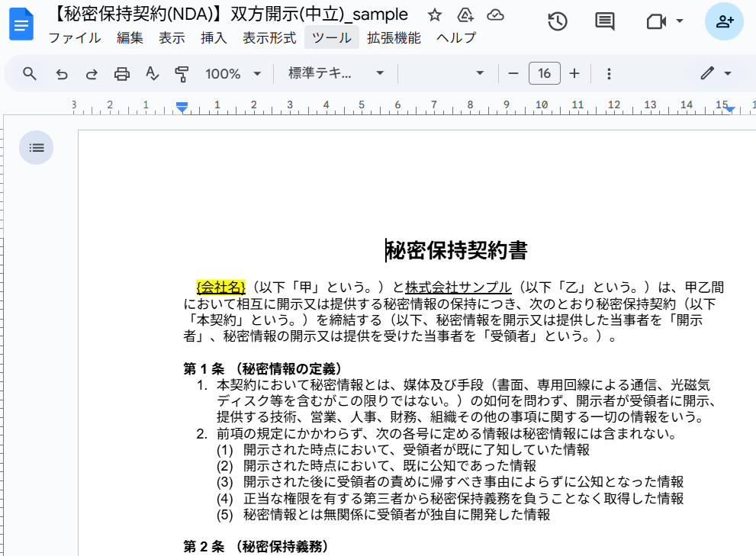Viewport: 756px width, 556px height.
Task: Open the editing mode pencil dropdown
Action: pos(716,74)
